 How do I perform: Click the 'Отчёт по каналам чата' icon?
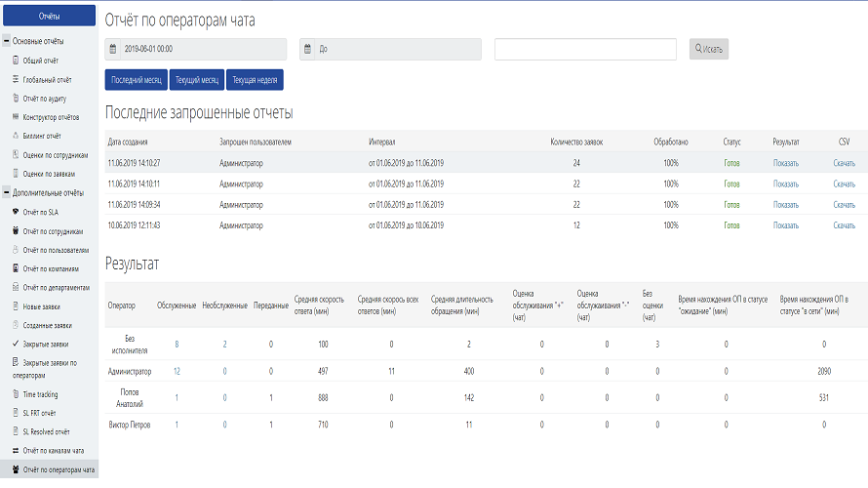(15, 450)
